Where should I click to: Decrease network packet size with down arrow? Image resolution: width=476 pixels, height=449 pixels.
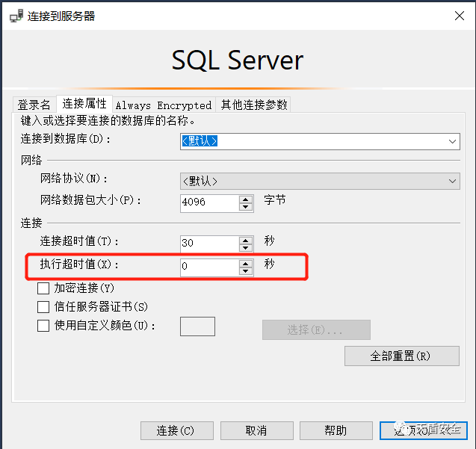[x=246, y=206]
